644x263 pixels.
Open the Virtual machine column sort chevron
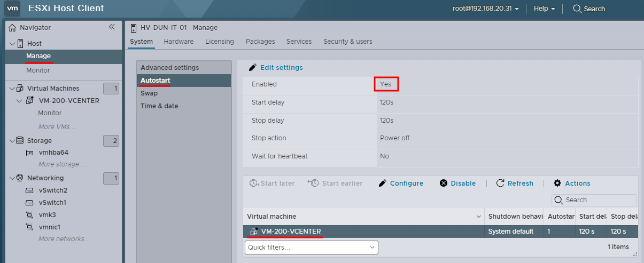[x=478, y=217]
